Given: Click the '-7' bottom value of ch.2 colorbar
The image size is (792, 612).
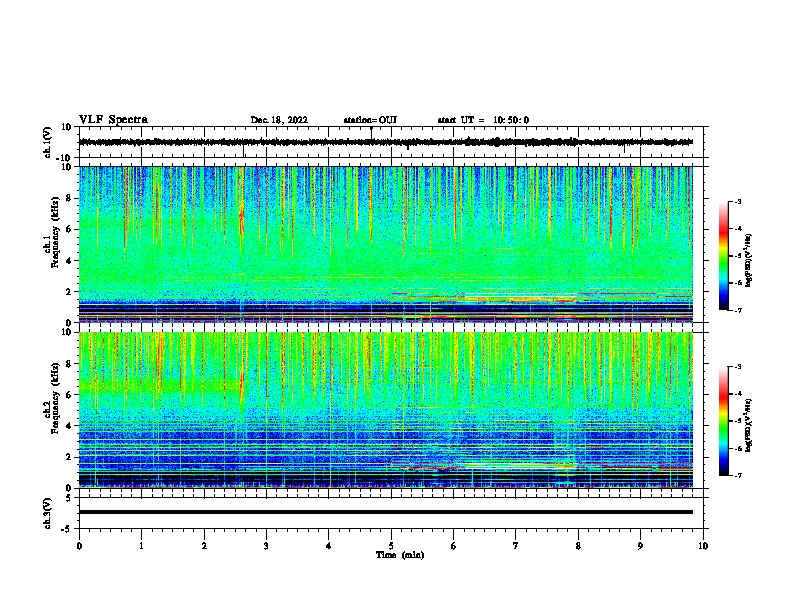Looking at the screenshot, I should tap(737, 475).
